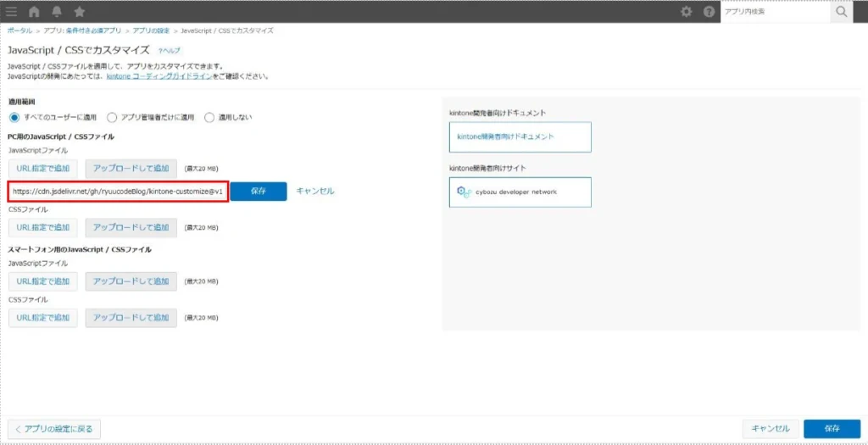868x445 pixels.
Task: Click アプリの設定 breadcrumb link
Action: click(151, 31)
